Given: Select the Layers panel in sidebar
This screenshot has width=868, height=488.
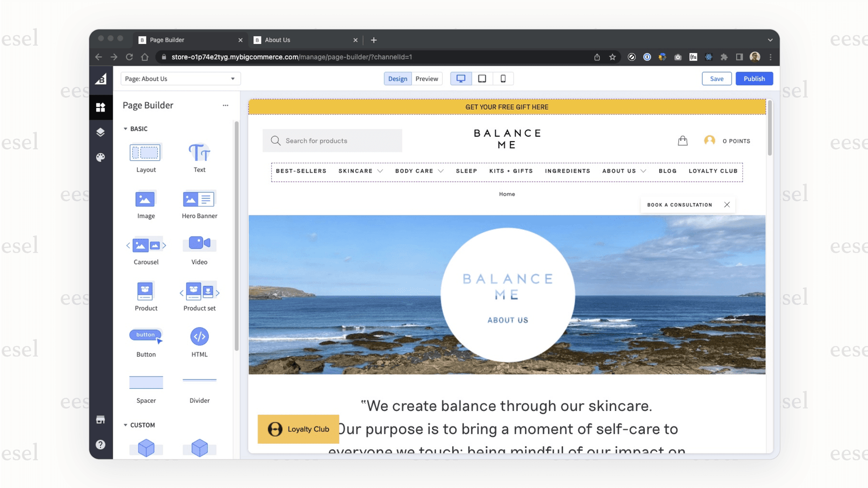Looking at the screenshot, I should (x=101, y=132).
